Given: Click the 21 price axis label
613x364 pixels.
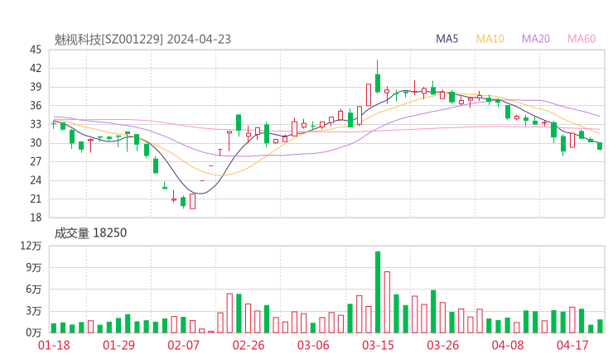Looking at the screenshot, I should tap(36, 199).
